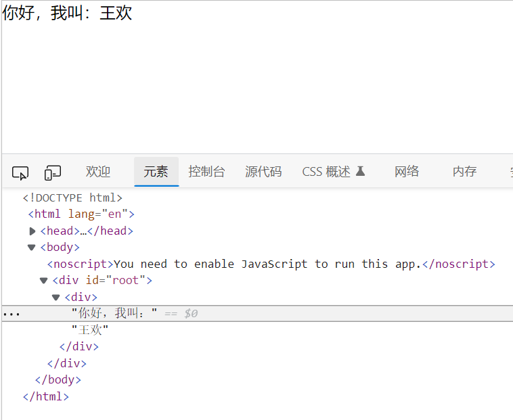Click the CSS overview experiment flask icon

click(360, 171)
